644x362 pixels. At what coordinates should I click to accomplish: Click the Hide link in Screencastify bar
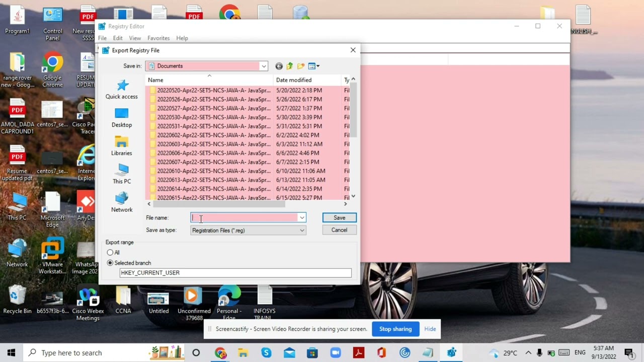pos(430,329)
